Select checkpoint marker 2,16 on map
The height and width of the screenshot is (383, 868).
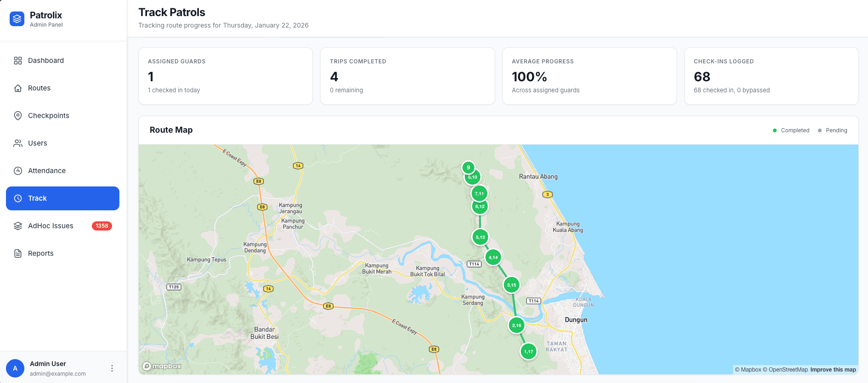(x=517, y=326)
